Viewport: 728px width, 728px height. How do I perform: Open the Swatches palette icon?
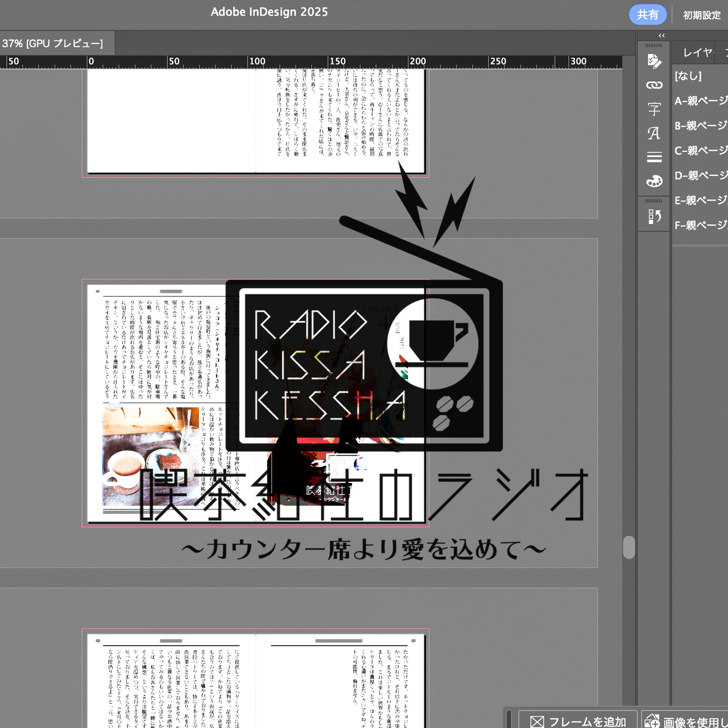click(x=654, y=181)
